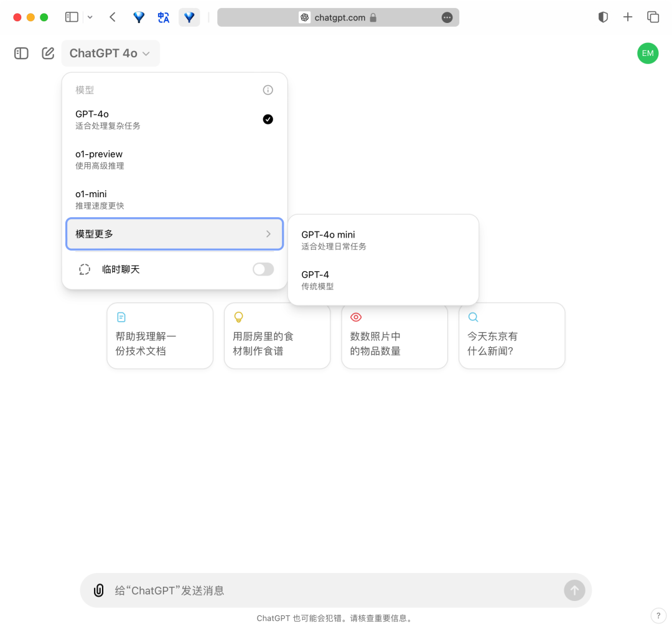Screen dimensions: 672x629
Task: Click the 帮助我理解一份技术文档 suggestion card
Action: tap(160, 336)
